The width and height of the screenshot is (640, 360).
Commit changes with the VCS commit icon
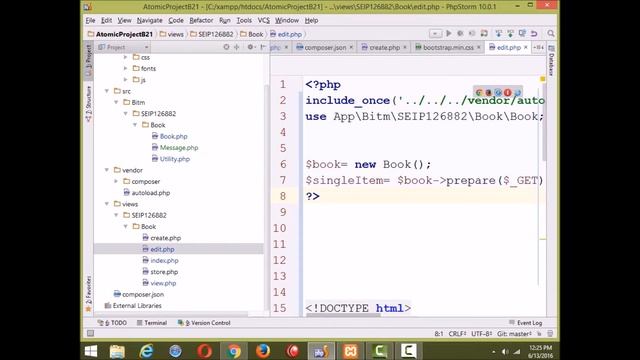point(510,33)
